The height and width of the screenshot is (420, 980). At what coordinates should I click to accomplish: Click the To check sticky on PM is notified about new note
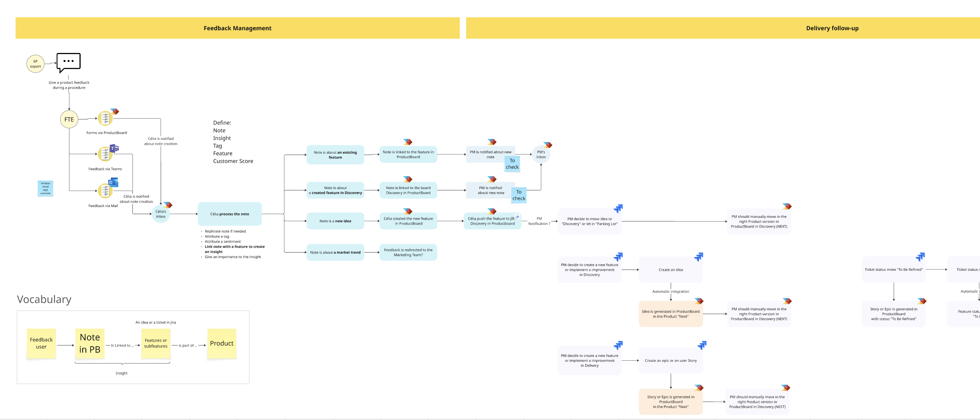512,164
